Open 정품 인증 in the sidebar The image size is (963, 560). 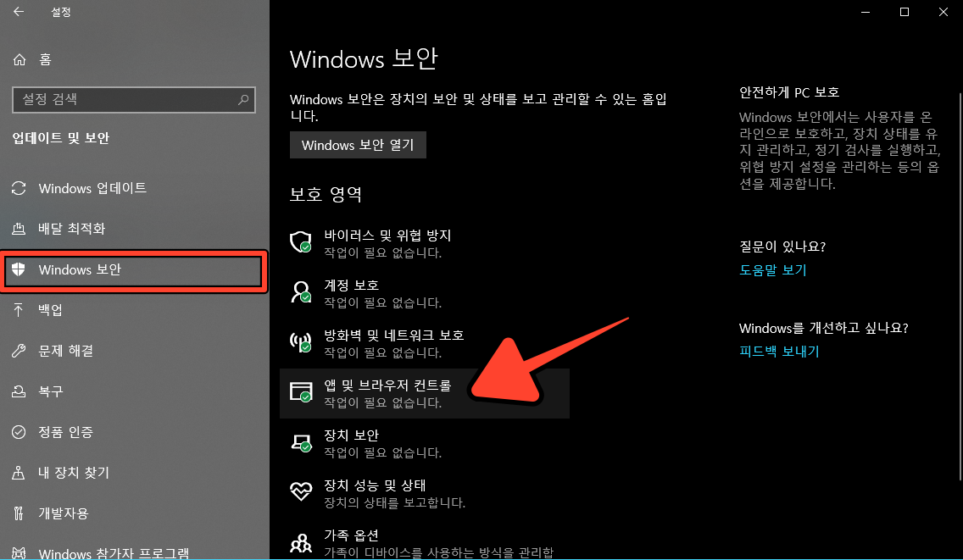coord(135,432)
